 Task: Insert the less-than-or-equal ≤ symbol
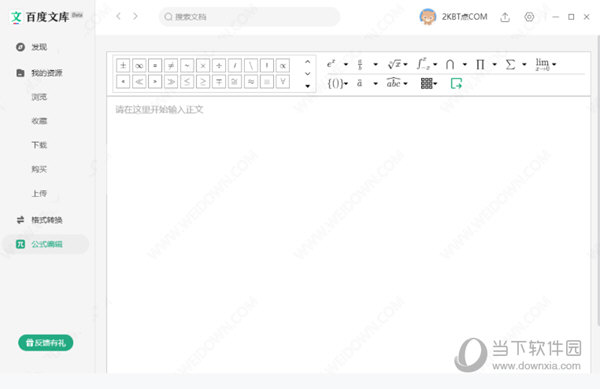point(187,81)
